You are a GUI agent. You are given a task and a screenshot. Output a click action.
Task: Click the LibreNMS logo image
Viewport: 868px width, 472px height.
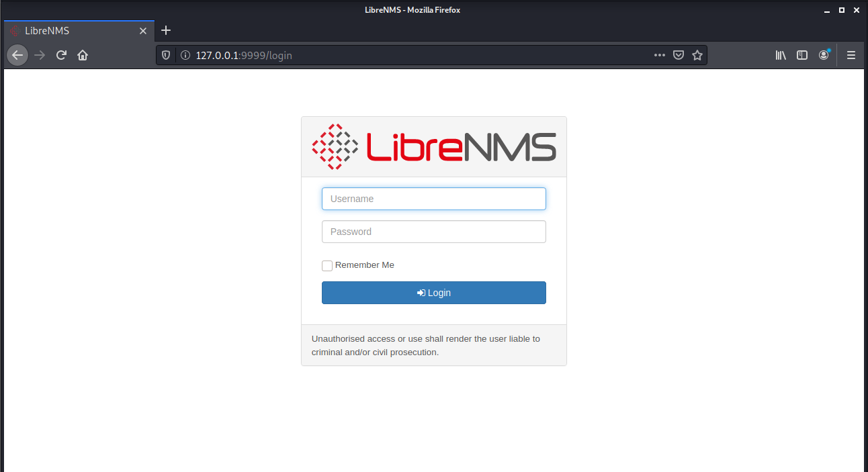pyautogui.click(x=434, y=146)
